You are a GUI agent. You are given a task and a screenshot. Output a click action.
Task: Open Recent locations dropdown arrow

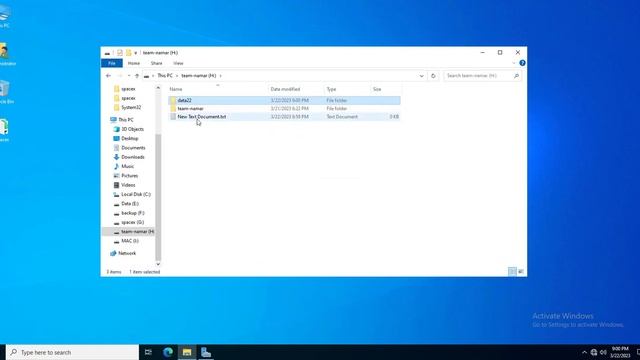coord(129,76)
